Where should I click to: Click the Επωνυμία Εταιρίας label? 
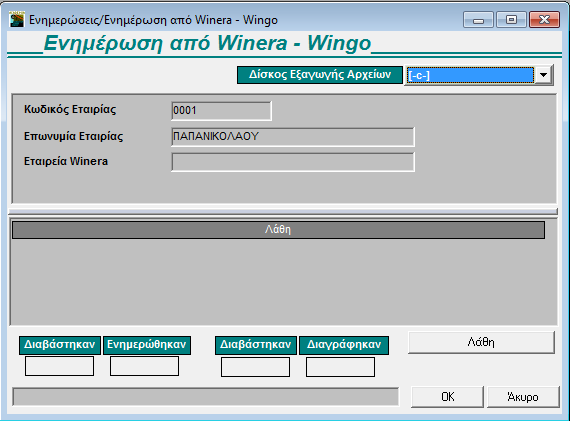73,136
